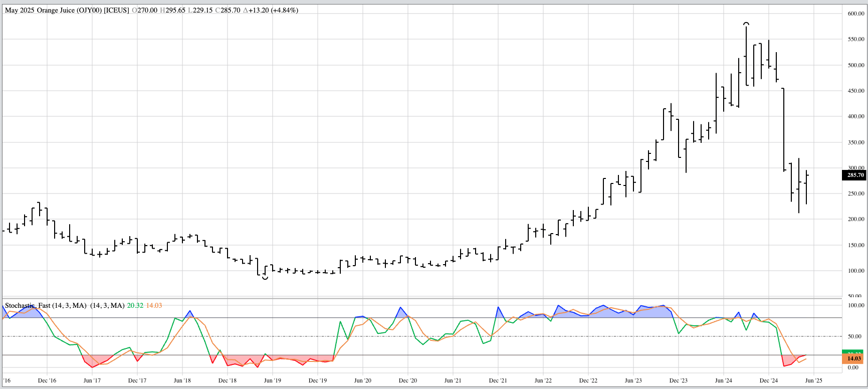Click the orange 14.03 value in the stochastic header
868x389 pixels.
(154, 305)
